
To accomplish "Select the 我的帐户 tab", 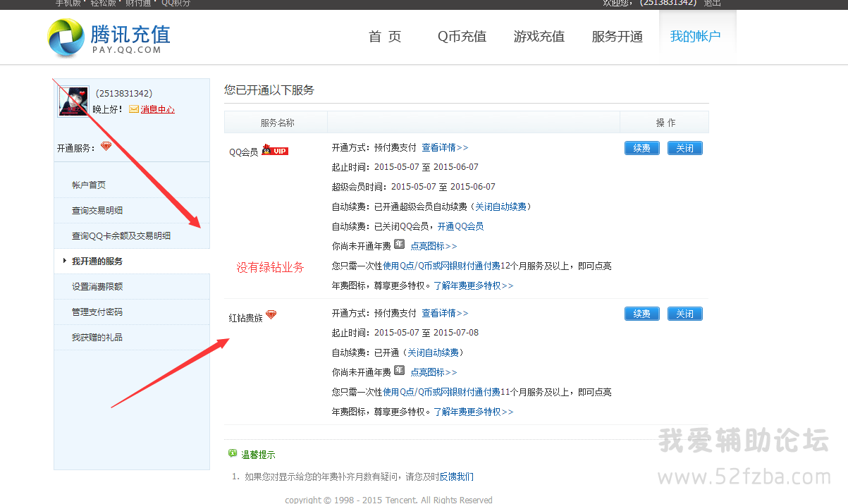I will 696,37.
